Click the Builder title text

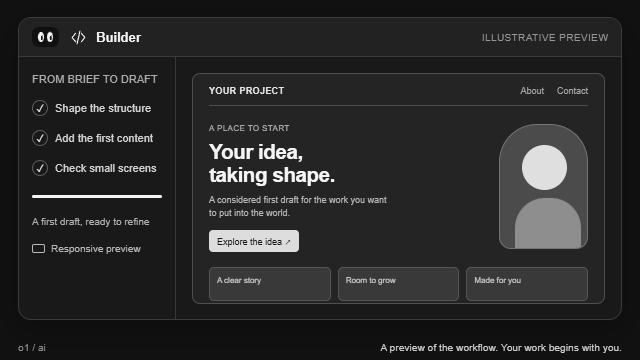click(x=118, y=38)
